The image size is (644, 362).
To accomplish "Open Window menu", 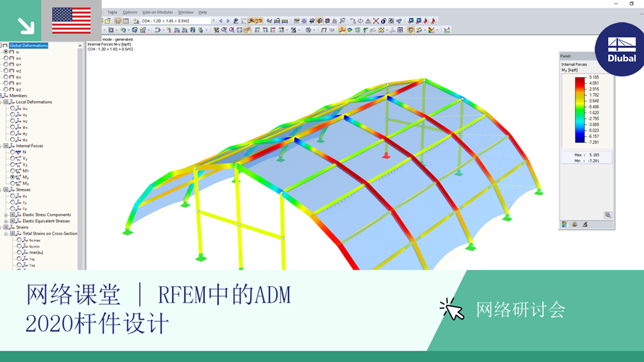I will [x=186, y=13].
